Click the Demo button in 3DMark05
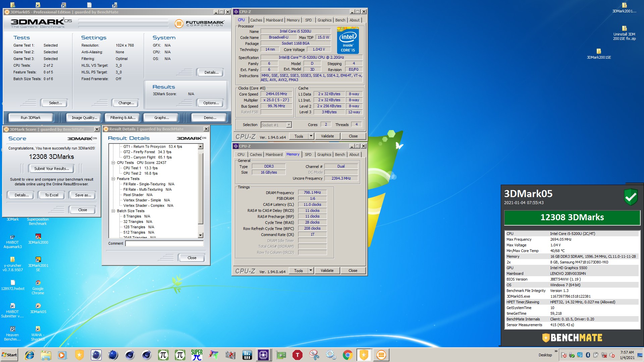The width and height of the screenshot is (644, 362). tap(210, 118)
